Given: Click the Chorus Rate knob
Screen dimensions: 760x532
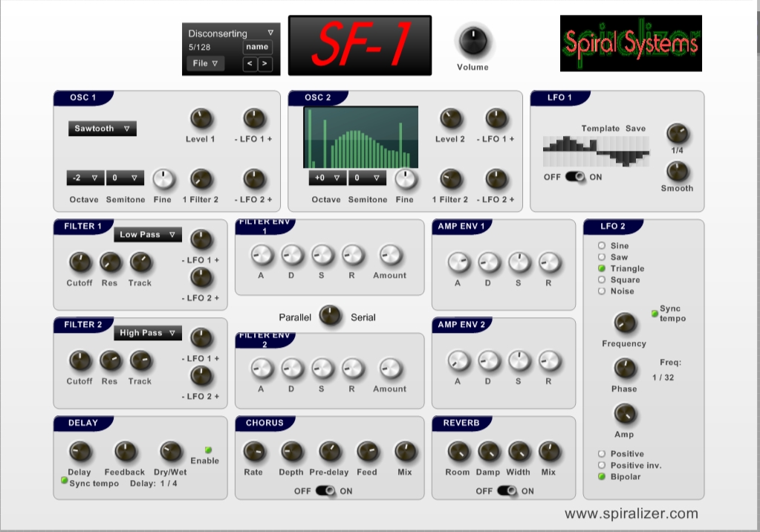Looking at the screenshot, I should (254, 452).
